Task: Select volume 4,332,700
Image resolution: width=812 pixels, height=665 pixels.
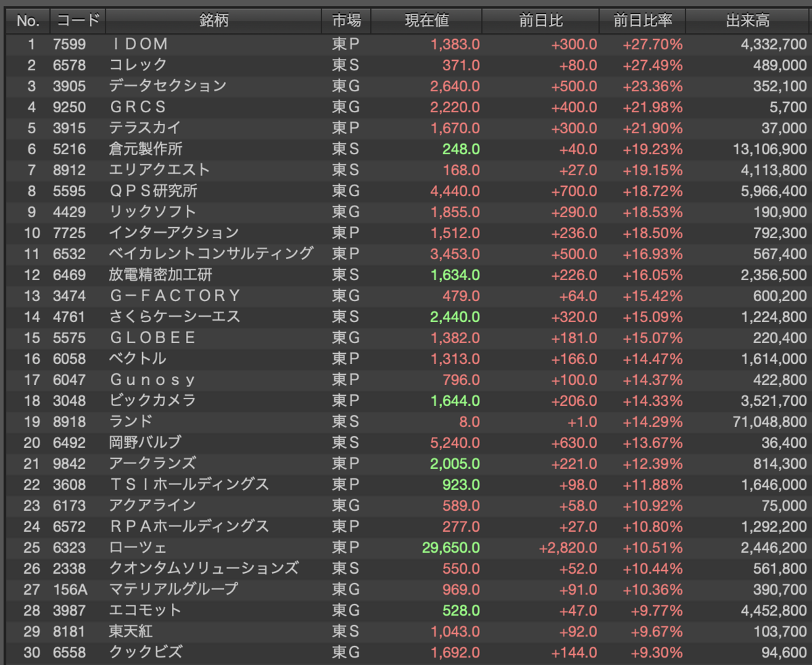Action: click(x=774, y=44)
